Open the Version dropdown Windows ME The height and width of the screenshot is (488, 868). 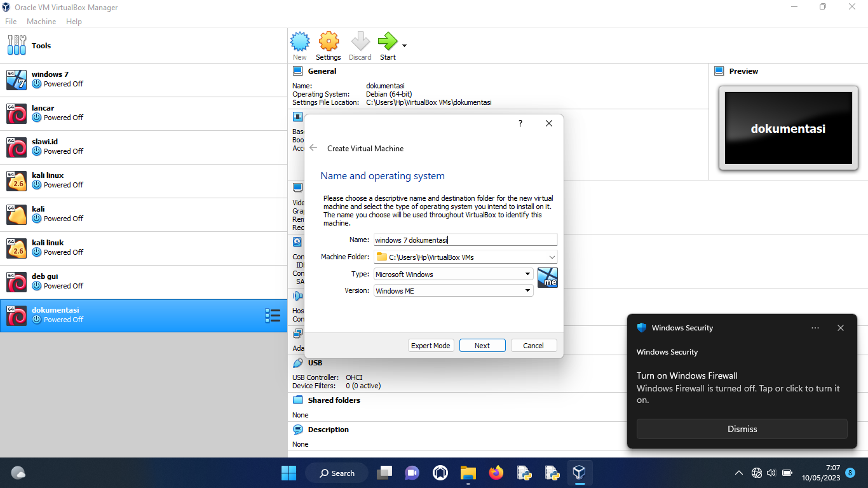pos(453,290)
